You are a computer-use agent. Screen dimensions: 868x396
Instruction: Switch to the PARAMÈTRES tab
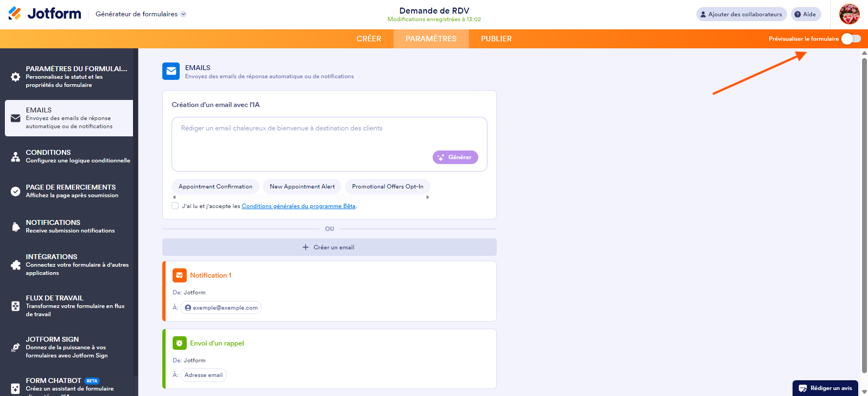[x=431, y=39]
